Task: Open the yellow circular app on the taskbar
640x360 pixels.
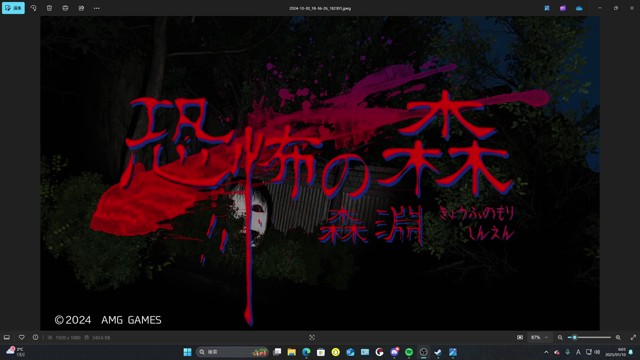Action: [x=336, y=352]
